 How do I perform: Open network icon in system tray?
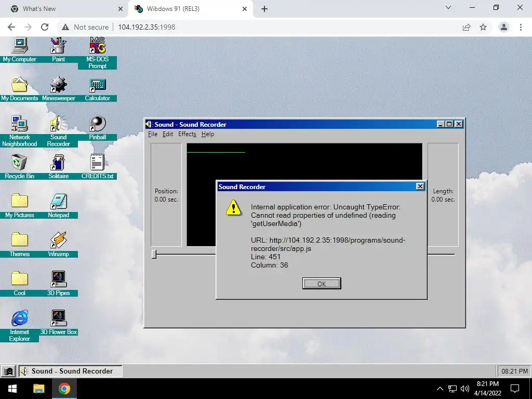pyautogui.click(x=453, y=389)
